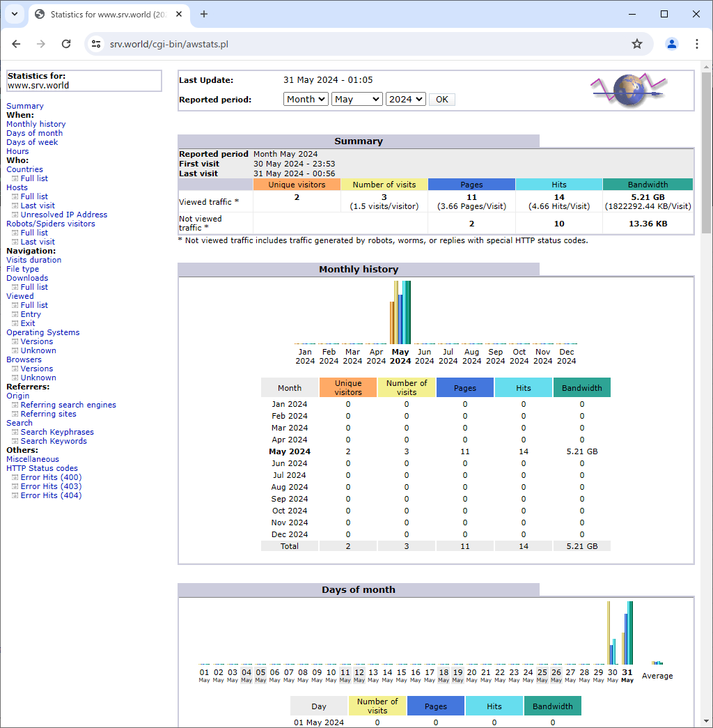
Task: Expand the Month period type dropdown
Action: tap(306, 100)
